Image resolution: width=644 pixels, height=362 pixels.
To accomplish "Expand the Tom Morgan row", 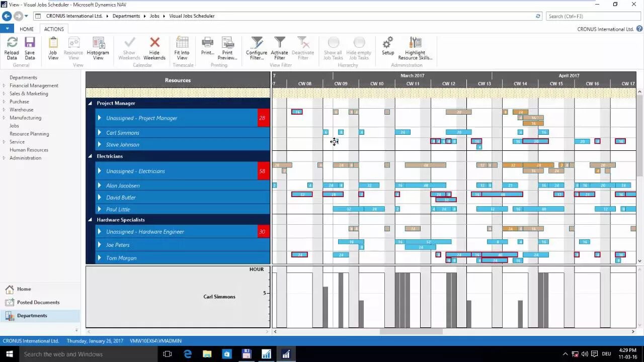I will 99,258.
